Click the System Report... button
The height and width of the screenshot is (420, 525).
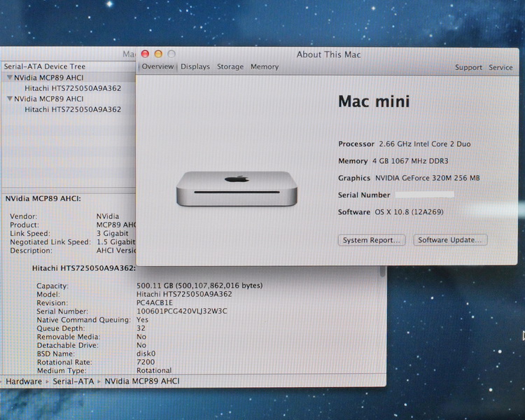coord(372,240)
